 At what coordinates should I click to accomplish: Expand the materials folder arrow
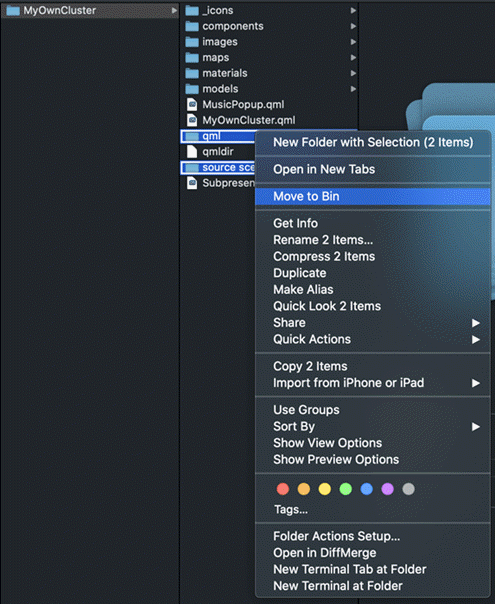coord(353,73)
